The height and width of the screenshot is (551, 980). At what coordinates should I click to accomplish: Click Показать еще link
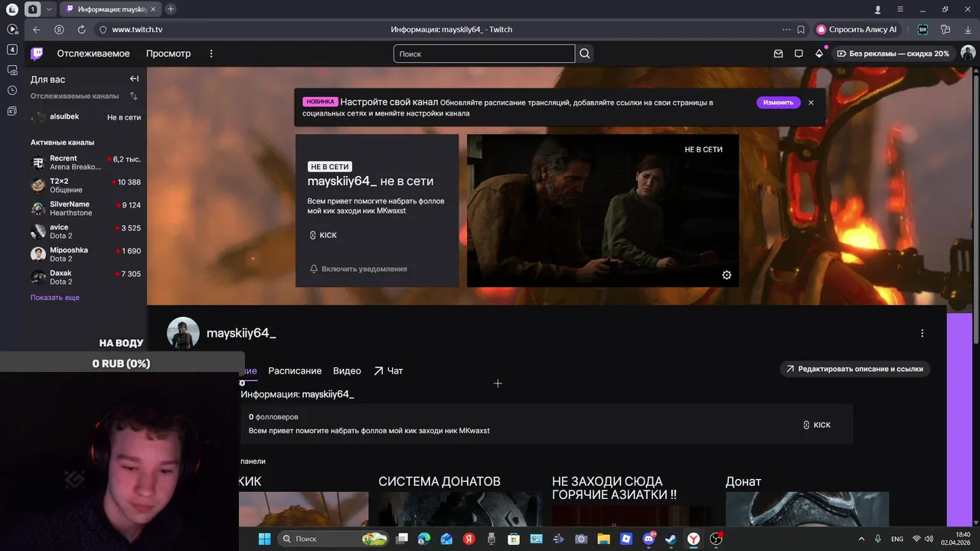click(x=55, y=297)
